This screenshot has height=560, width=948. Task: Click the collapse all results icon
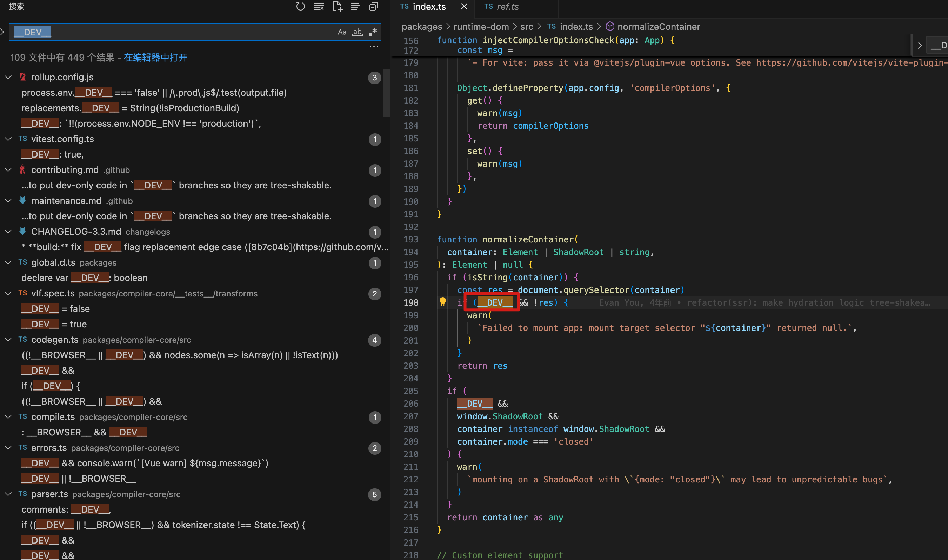tap(373, 6)
